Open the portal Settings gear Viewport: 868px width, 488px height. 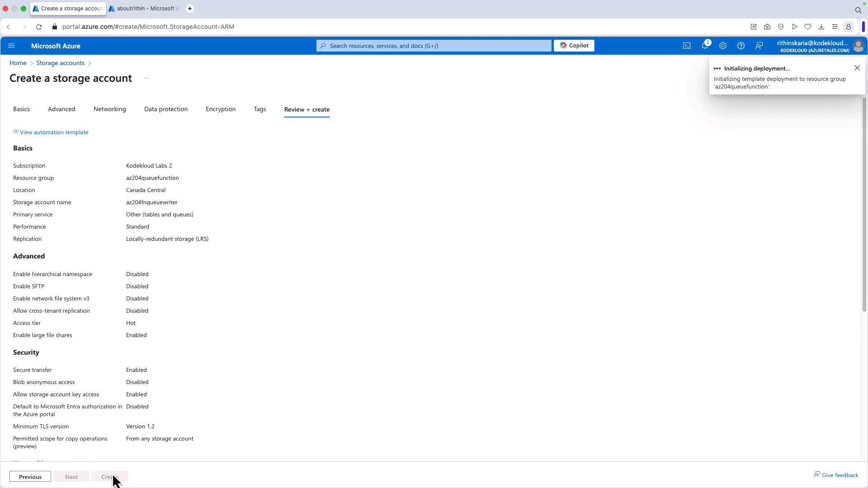723,46
